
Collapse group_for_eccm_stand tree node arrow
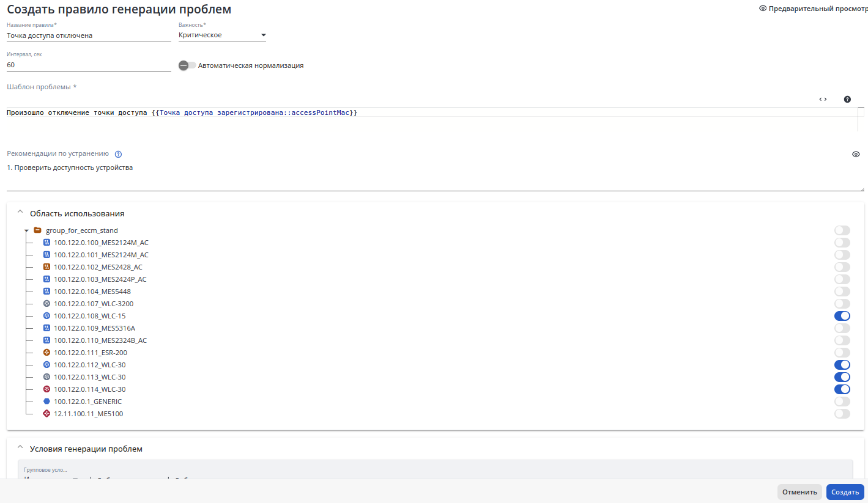point(26,231)
